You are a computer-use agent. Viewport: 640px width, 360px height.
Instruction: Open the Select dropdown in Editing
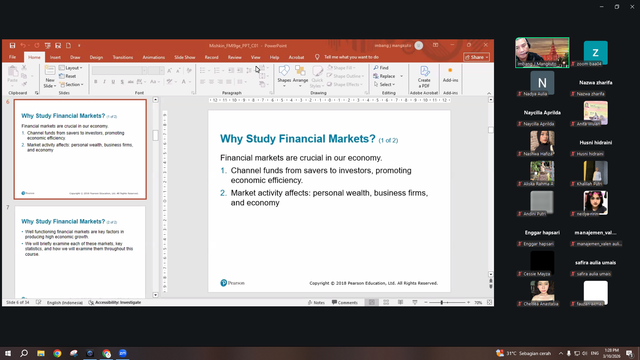pos(384,84)
